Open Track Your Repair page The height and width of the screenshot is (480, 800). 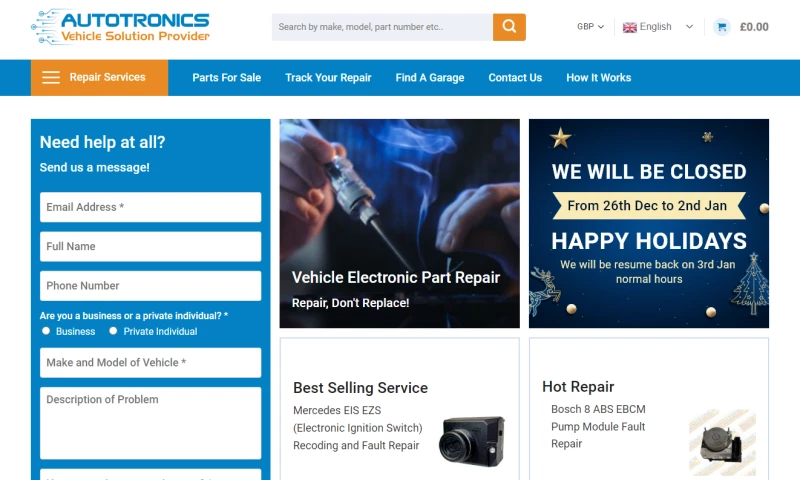(x=328, y=78)
